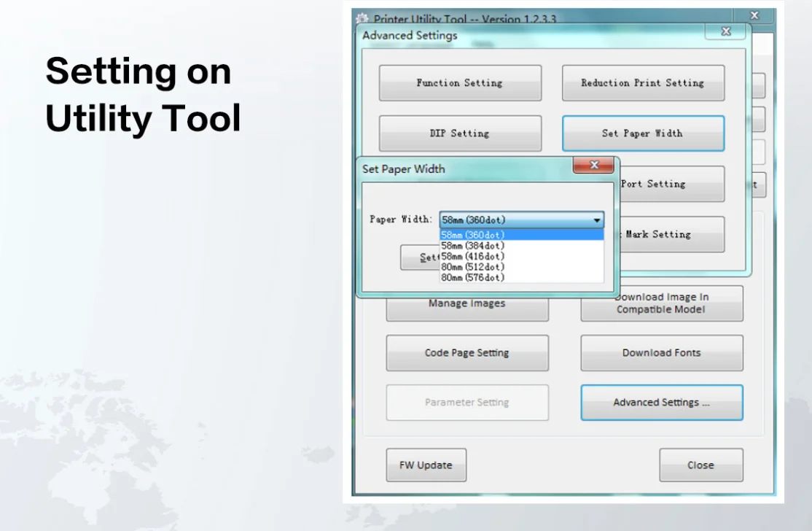Select the highlighted 58mm (360dot) list option

(x=520, y=235)
